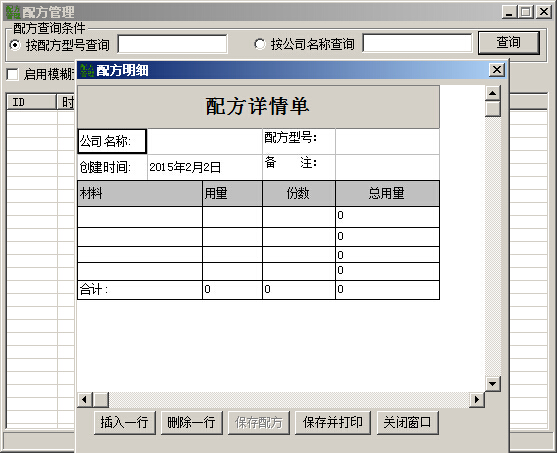The height and width of the screenshot is (453, 557).
Task: Click the vertical scrollbar up arrow
Action: pos(492,93)
